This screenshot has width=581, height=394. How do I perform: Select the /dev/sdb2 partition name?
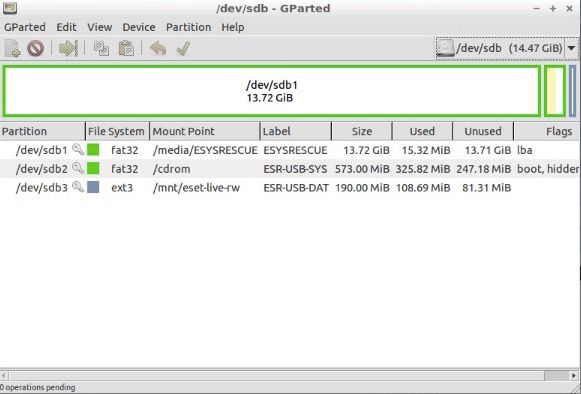click(42, 169)
